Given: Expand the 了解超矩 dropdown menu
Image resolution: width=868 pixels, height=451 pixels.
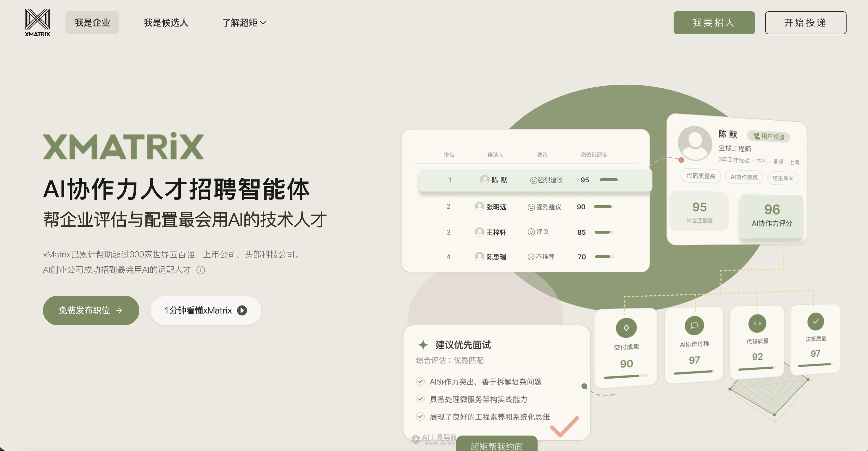Looking at the screenshot, I should coord(244,23).
